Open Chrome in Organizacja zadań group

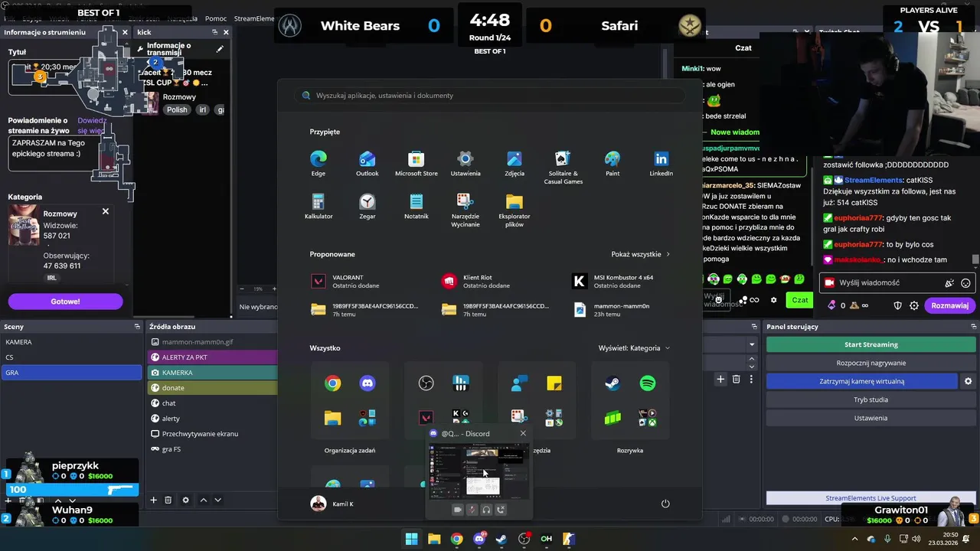tap(332, 383)
